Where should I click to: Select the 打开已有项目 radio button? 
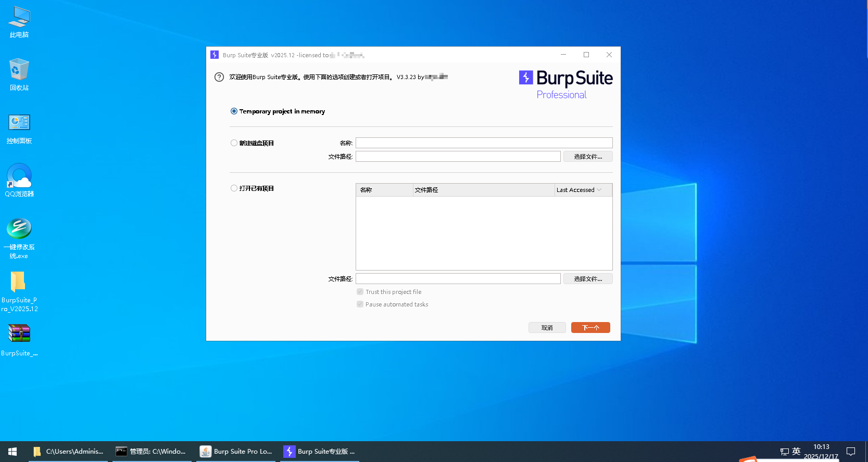(234, 188)
